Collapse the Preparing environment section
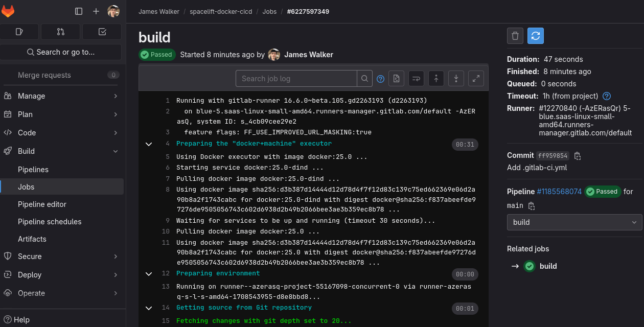This screenshot has width=644, height=327. tap(149, 273)
